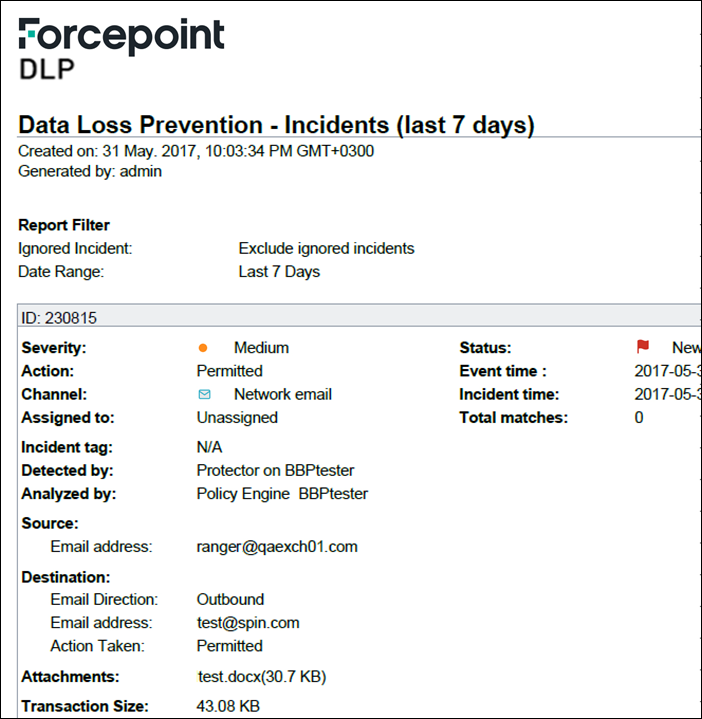Screen dimensions: 702x719
Task: Select the report title 'Data Loss Prevention - Incidents'
Action: click(x=276, y=125)
